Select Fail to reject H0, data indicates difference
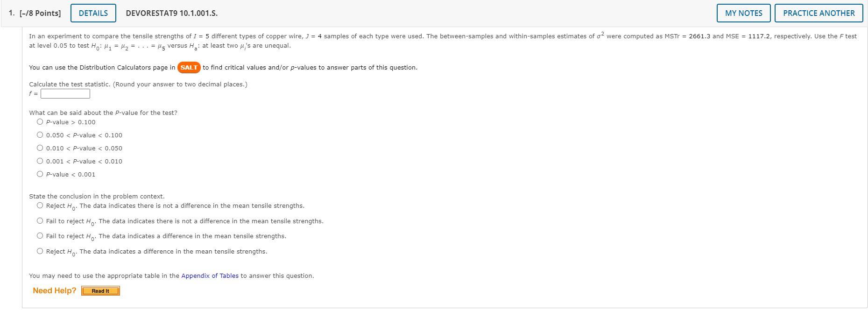 40,235
